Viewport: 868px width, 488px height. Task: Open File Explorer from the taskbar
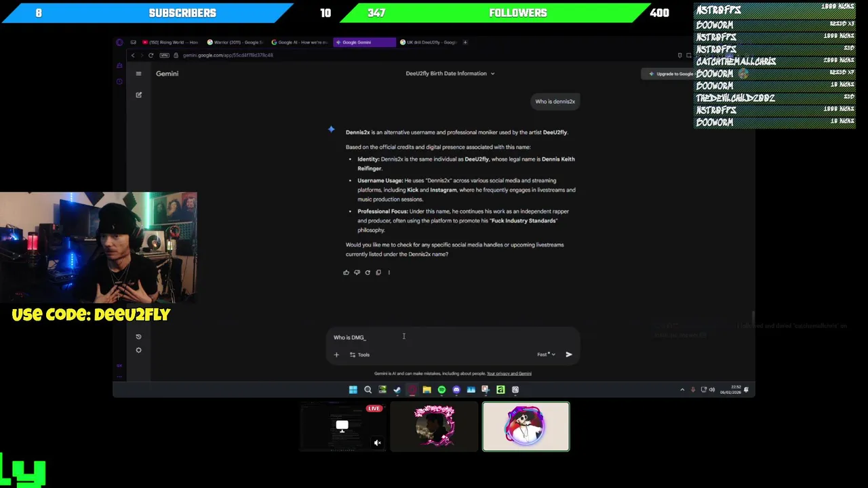(x=427, y=390)
